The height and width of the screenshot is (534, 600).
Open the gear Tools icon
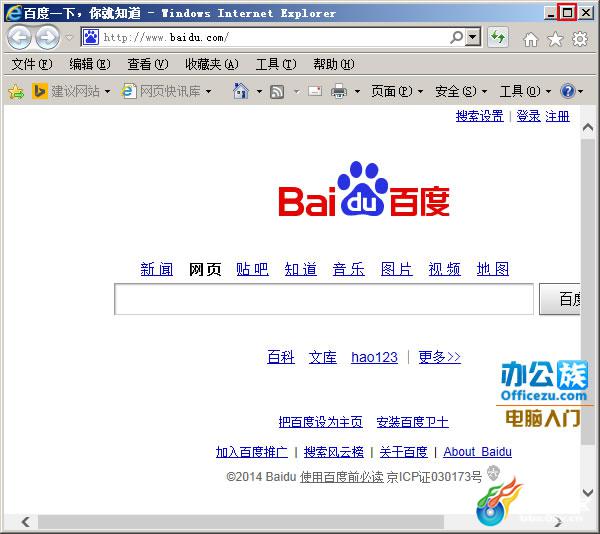[x=580, y=39]
